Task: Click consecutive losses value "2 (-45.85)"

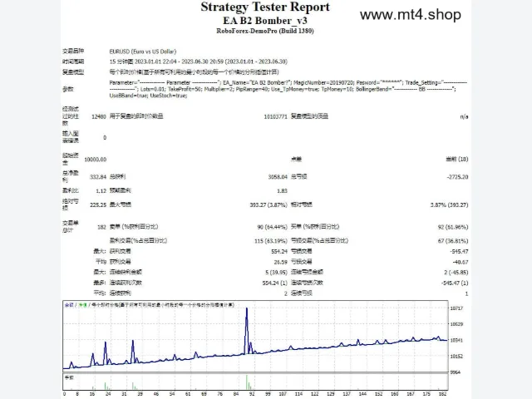Action: (x=456, y=272)
